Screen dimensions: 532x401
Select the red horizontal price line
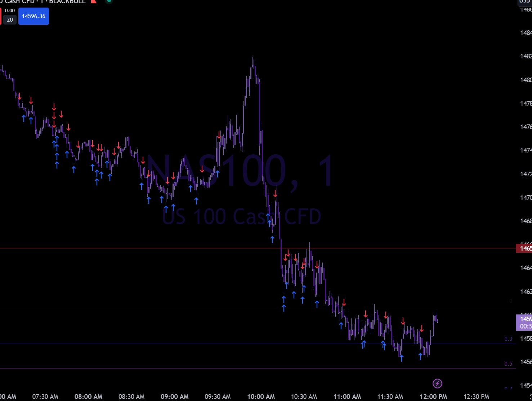coord(258,248)
